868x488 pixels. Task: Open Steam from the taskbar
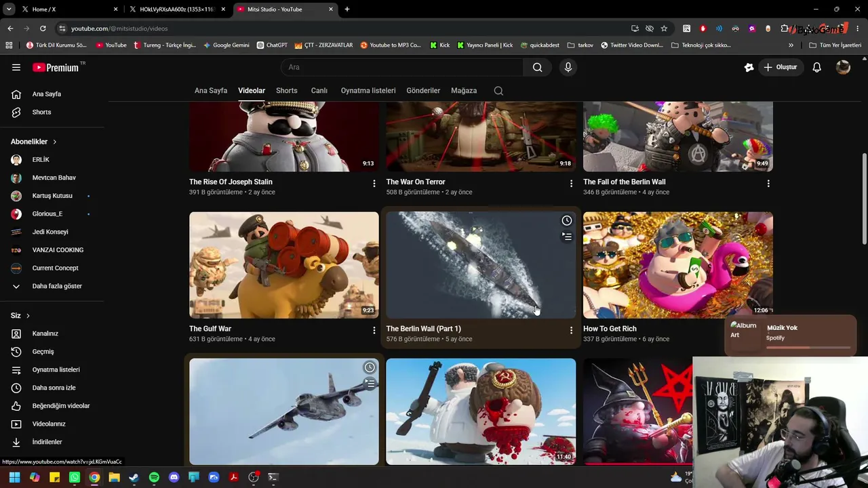tap(134, 477)
